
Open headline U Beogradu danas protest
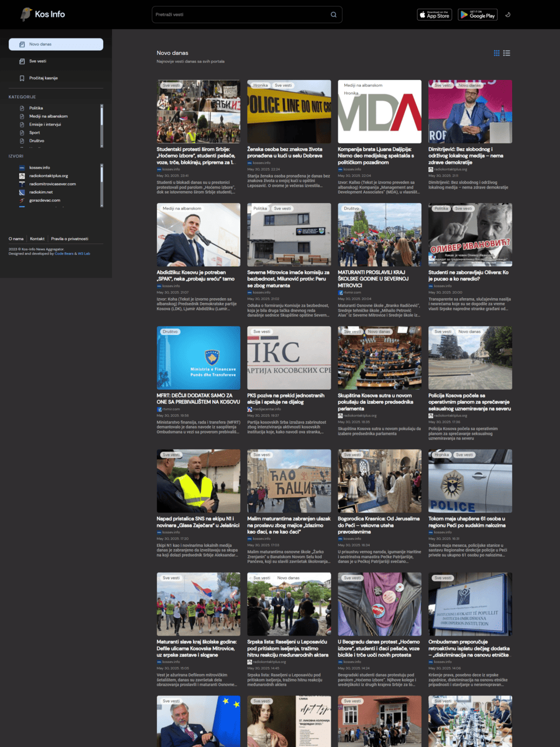point(380,648)
